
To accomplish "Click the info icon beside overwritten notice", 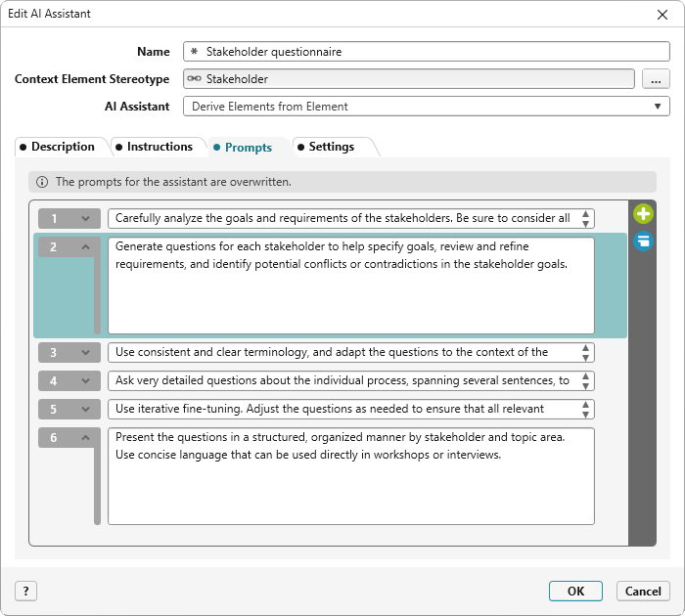I will (42, 182).
